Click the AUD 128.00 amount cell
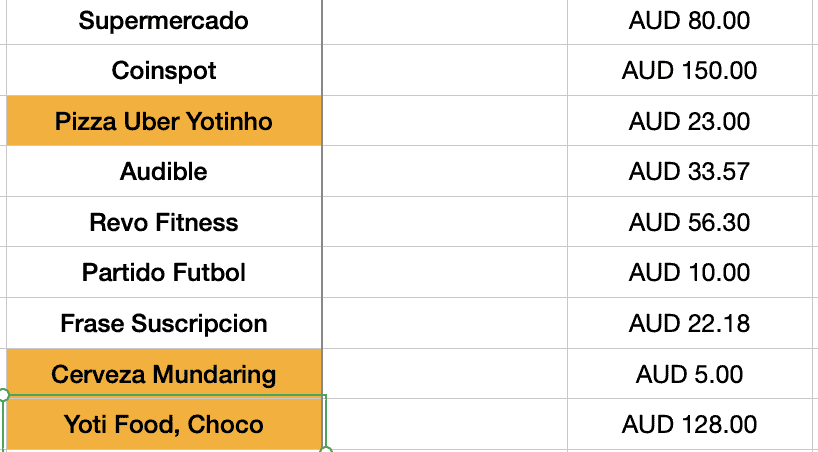This screenshot has width=818, height=452. click(x=689, y=424)
